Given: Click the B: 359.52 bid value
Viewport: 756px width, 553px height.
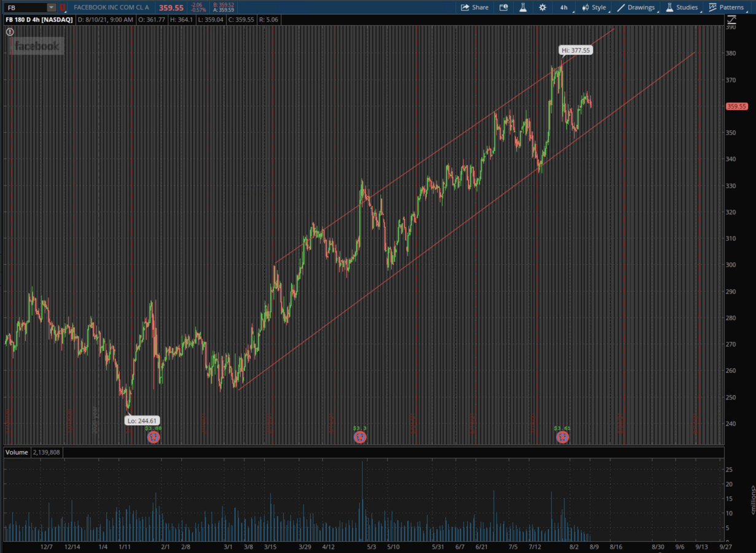Looking at the screenshot, I should click(x=224, y=4).
